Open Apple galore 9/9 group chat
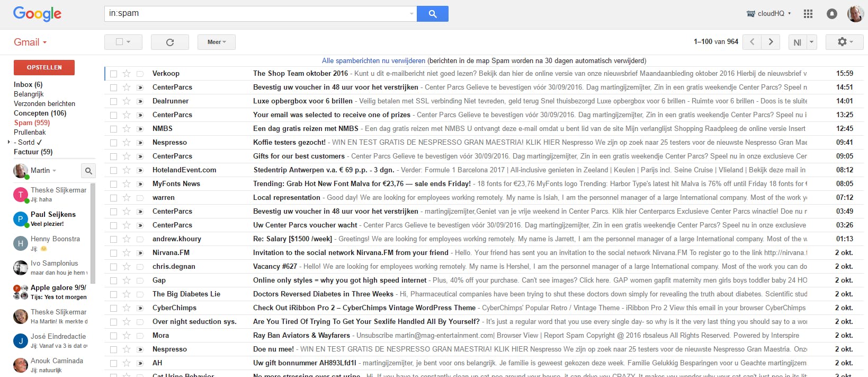Image resolution: width=868 pixels, height=377 pixels. [x=51, y=292]
